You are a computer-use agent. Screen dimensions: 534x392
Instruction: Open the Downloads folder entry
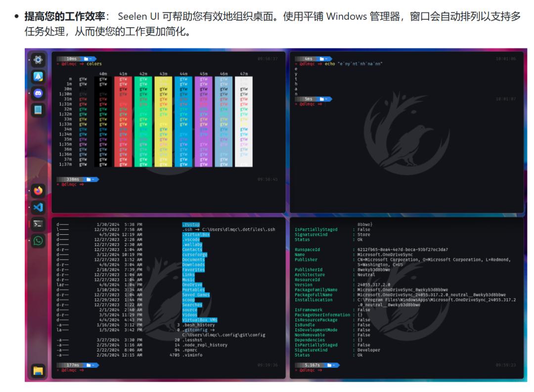(x=193, y=265)
